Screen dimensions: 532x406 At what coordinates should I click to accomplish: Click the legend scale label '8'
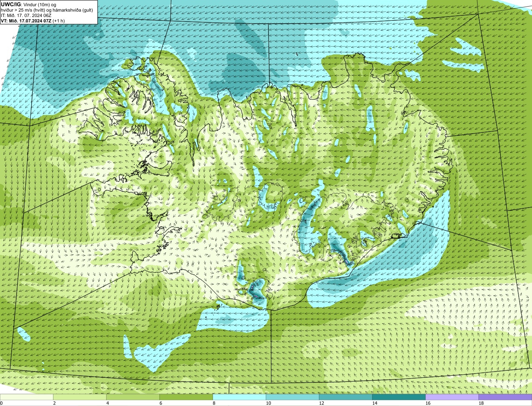[x=214, y=403]
